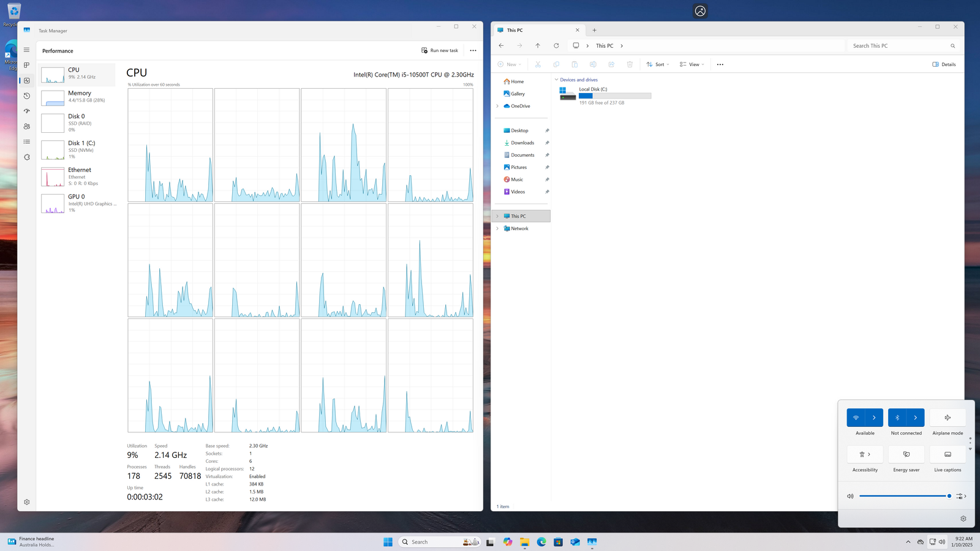
Task: Open the View dropdown in File Explorer
Action: coord(692,64)
